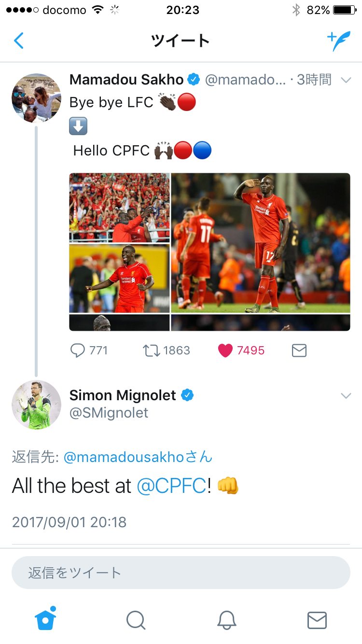Open the messages envelope tab
The image size is (362, 644).
pos(317,620)
